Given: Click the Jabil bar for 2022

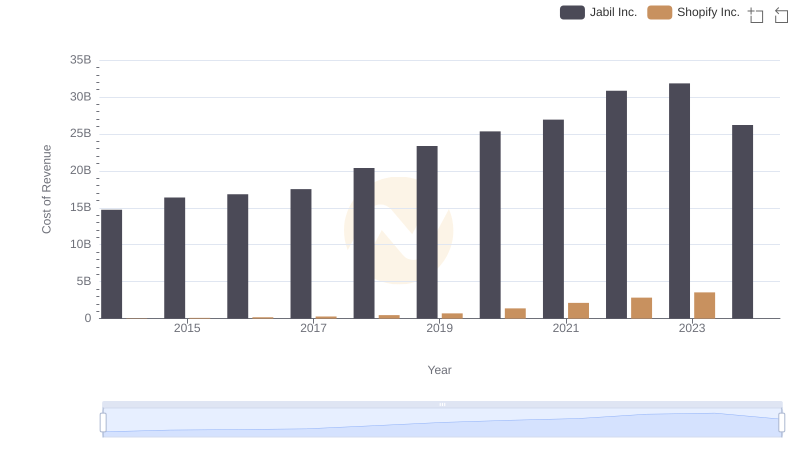Looking at the screenshot, I should tap(616, 204).
